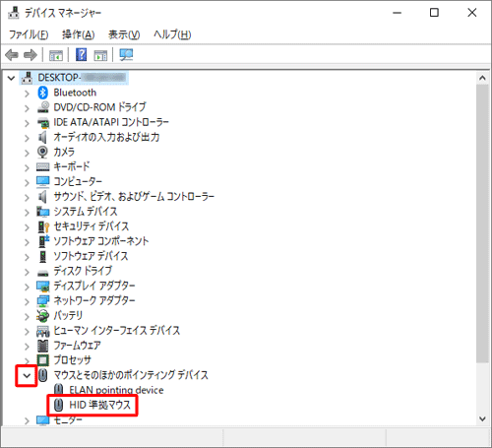Click the ELAN pointing device mouse icon
492x448 pixels.
[58, 390]
